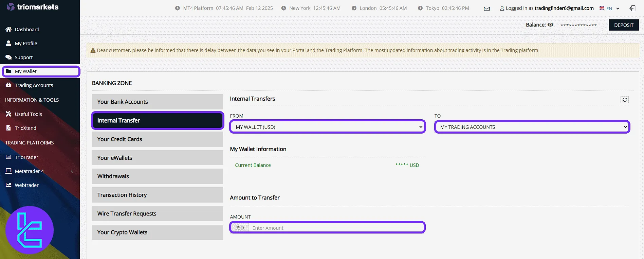This screenshot has width=644, height=259.
Task: Click the My Wallet folder icon
Action: tap(8, 71)
